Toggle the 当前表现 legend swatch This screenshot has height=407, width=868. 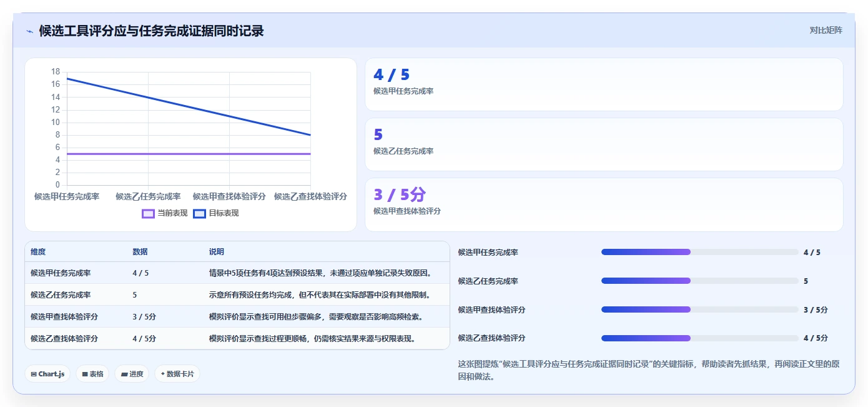[148, 213]
